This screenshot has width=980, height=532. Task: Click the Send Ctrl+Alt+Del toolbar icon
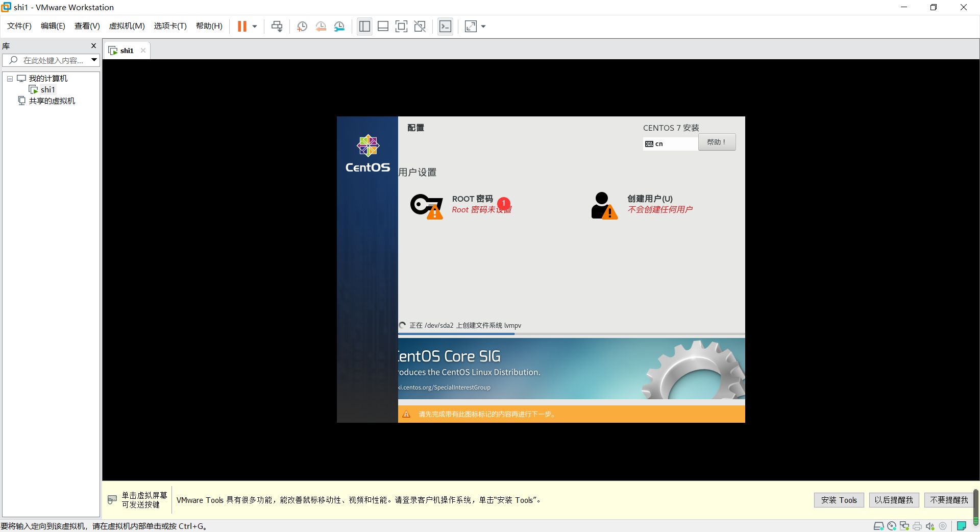[x=277, y=27]
